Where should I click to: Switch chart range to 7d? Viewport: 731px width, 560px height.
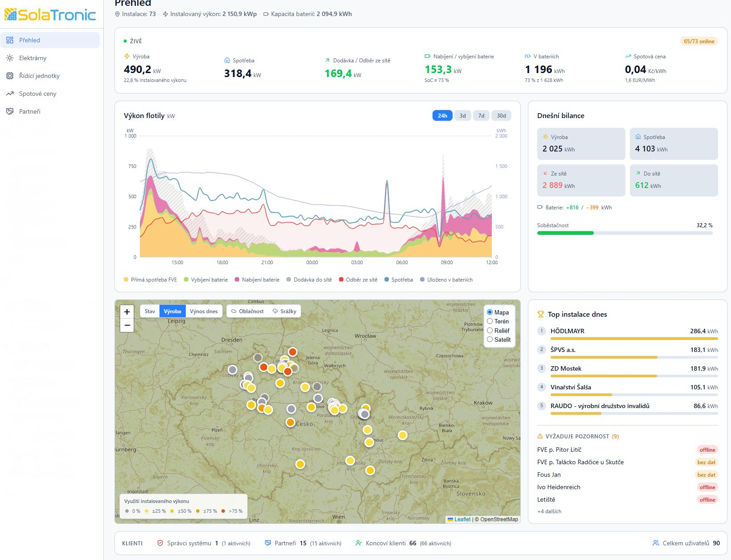pos(481,116)
